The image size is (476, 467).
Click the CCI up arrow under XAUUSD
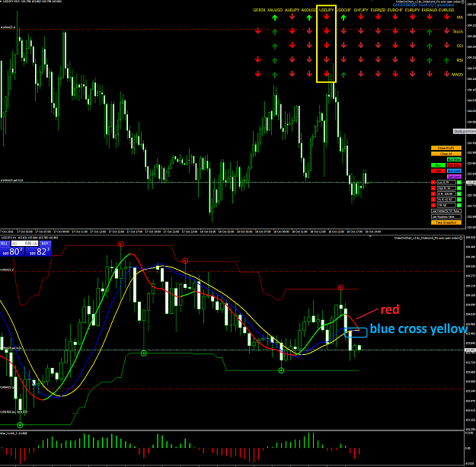click(x=275, y=46)
